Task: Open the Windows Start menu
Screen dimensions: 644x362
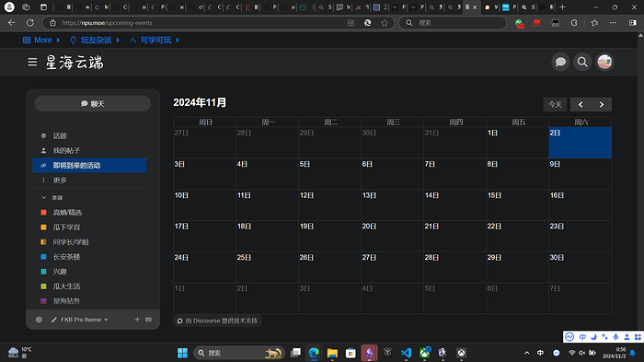Action: coord(182,353)
